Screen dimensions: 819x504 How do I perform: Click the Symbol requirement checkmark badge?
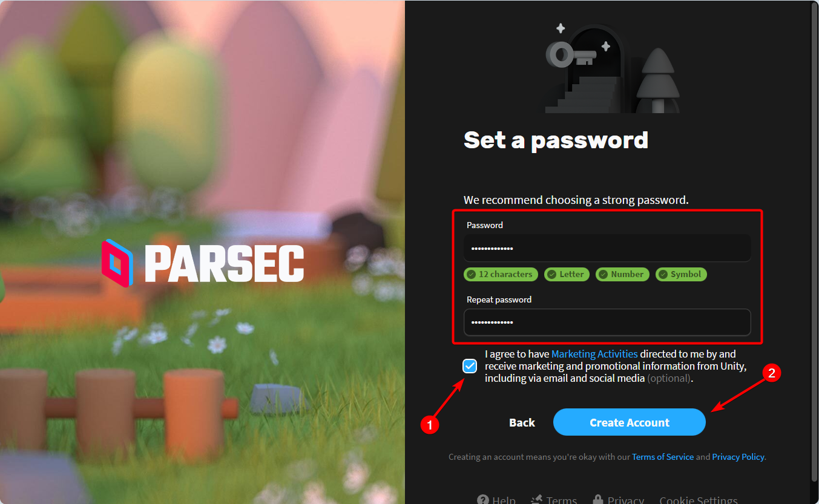pos(681,274)
